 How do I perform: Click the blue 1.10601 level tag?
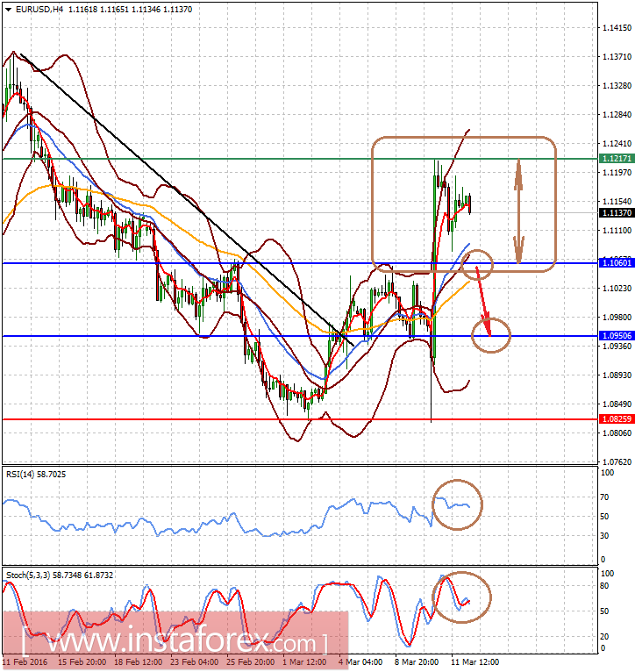(x=617, y=263)
